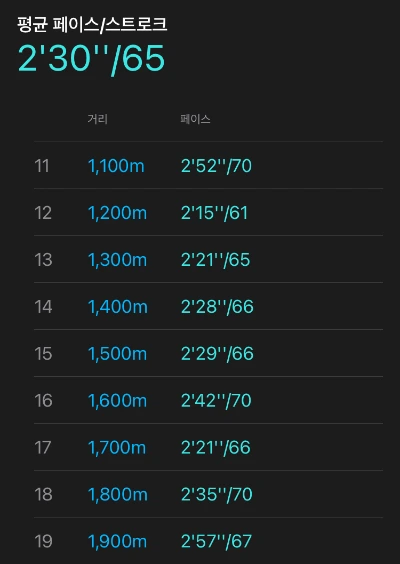Open the 1,900m split distance
Image resolution: width=400 pixels, height=564 pixels.
tap(117, 542)
